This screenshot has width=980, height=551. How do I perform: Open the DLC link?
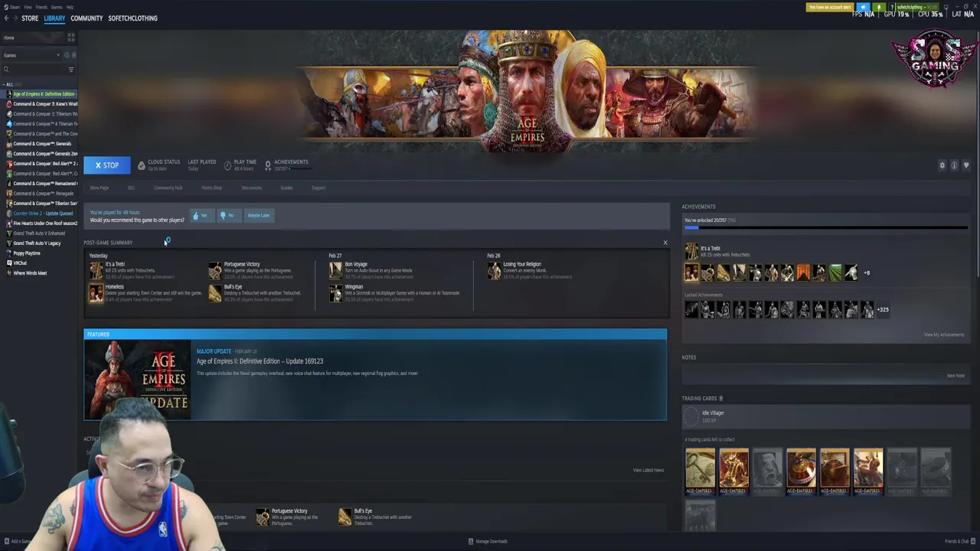(x=131, y=187)
